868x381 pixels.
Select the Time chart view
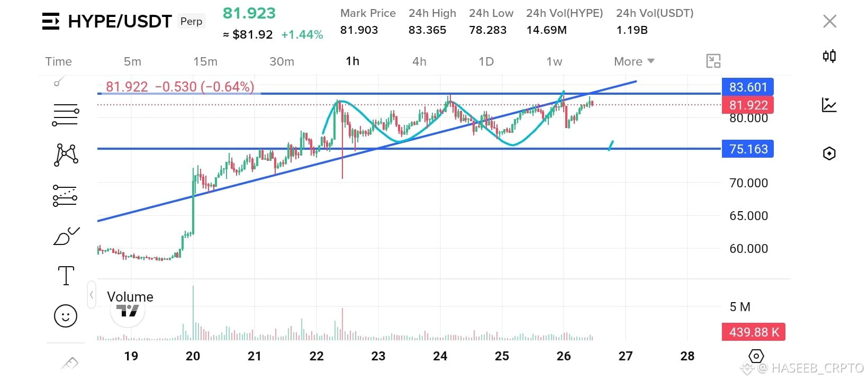tap(58, 61)
